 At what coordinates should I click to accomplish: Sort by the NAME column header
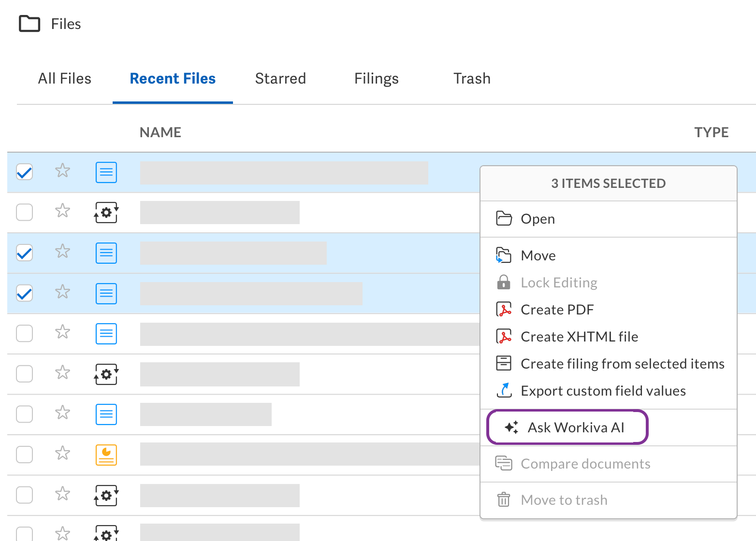pos(160,132)
